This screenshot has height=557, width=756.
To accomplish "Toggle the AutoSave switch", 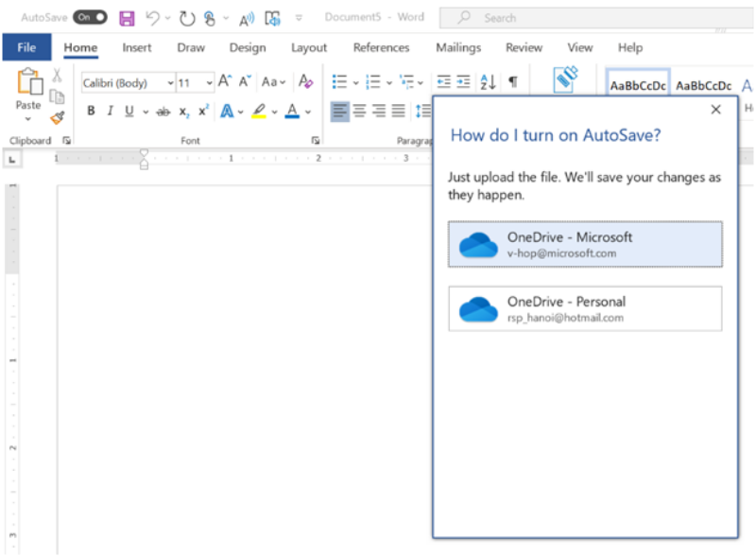I will pos(90,18).
